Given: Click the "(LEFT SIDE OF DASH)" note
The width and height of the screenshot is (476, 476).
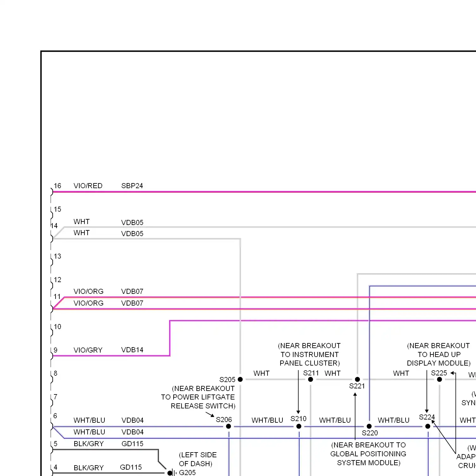Looking at the screenshot, I should click(198, 459).
